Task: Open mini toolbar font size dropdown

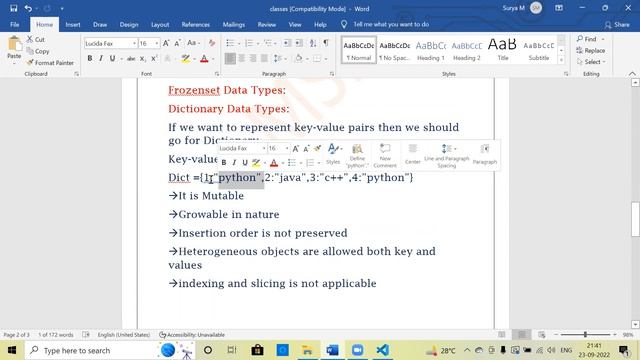Action: [x=287, y=148]
